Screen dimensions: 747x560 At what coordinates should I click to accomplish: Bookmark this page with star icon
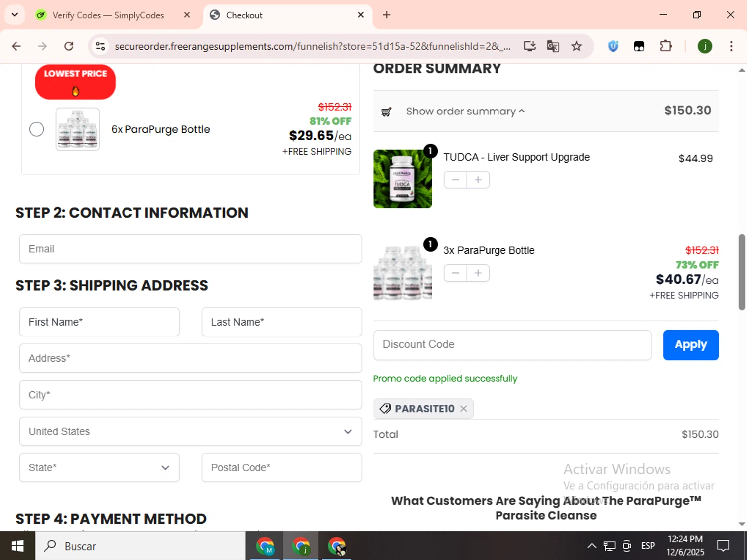pos(576,46)
